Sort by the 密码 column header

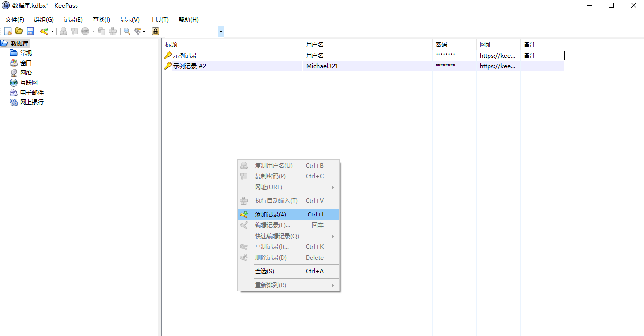click(454, 45)
